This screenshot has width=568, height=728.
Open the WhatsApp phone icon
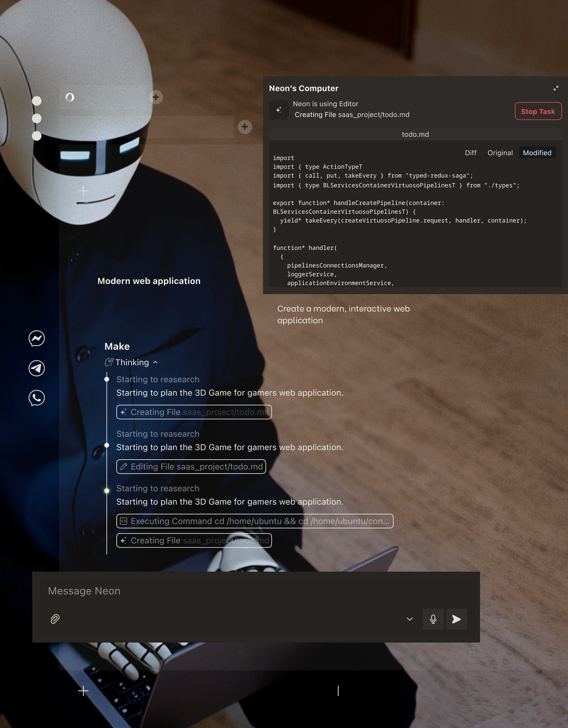[x=37, y=398]
